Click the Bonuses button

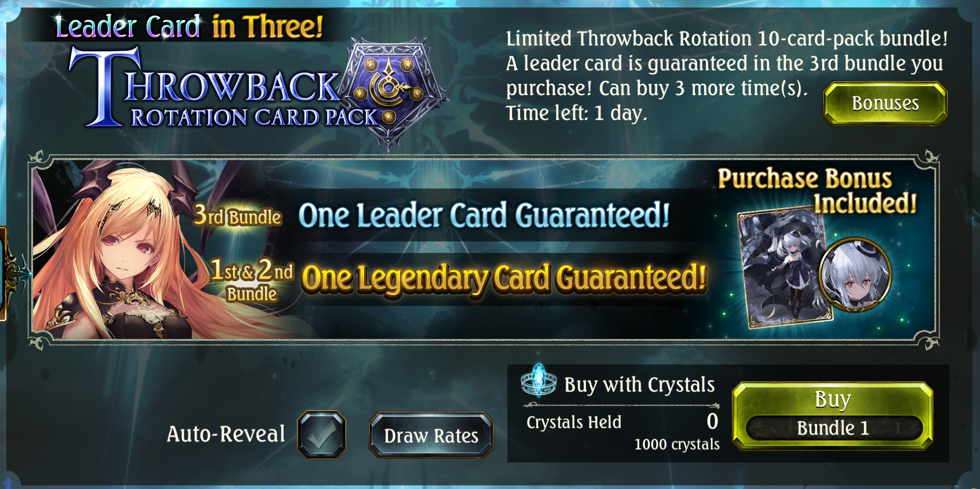pos(885,103)
